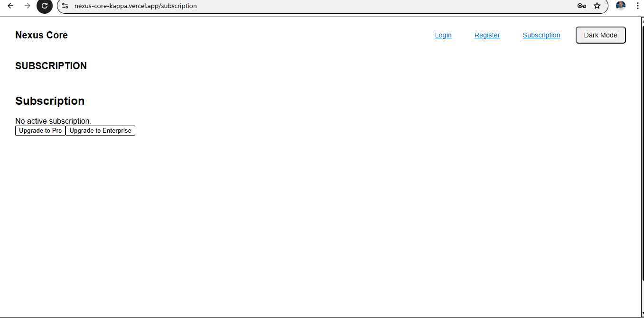Open the Login link
This screenshot has width=644, height=318.
tap(443, 35)
